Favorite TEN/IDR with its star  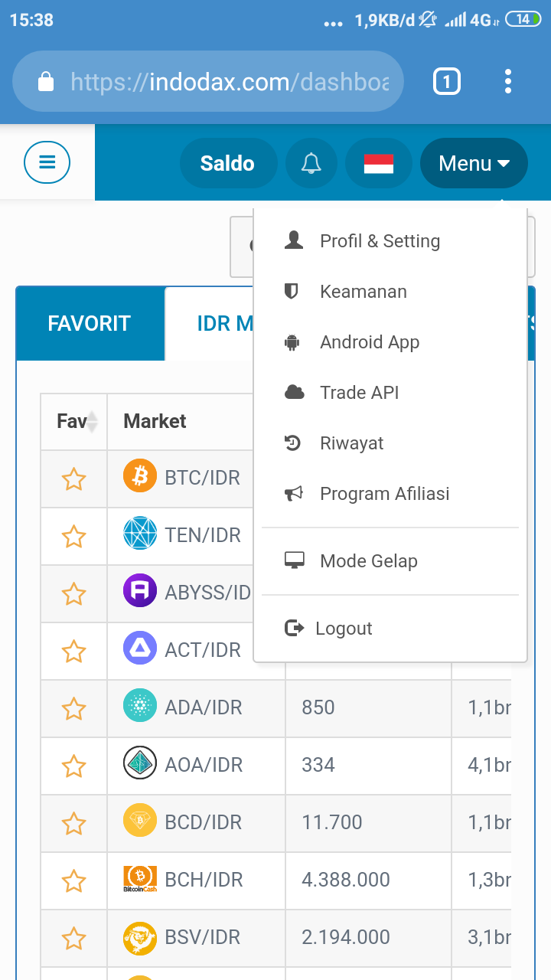(x=73, y=537)
